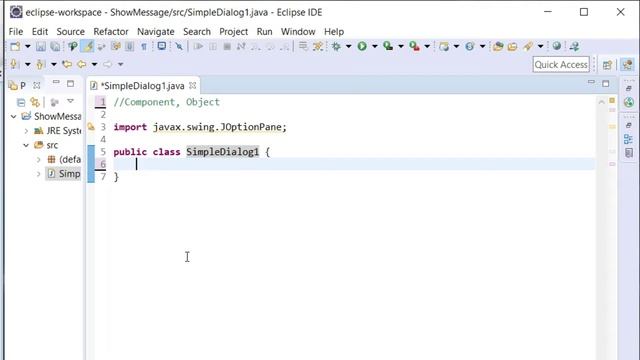Select the SimpleDialog1 file in the tree
Image resolution: width=640 pixels, height=360 pixels.
coord(64,174)
